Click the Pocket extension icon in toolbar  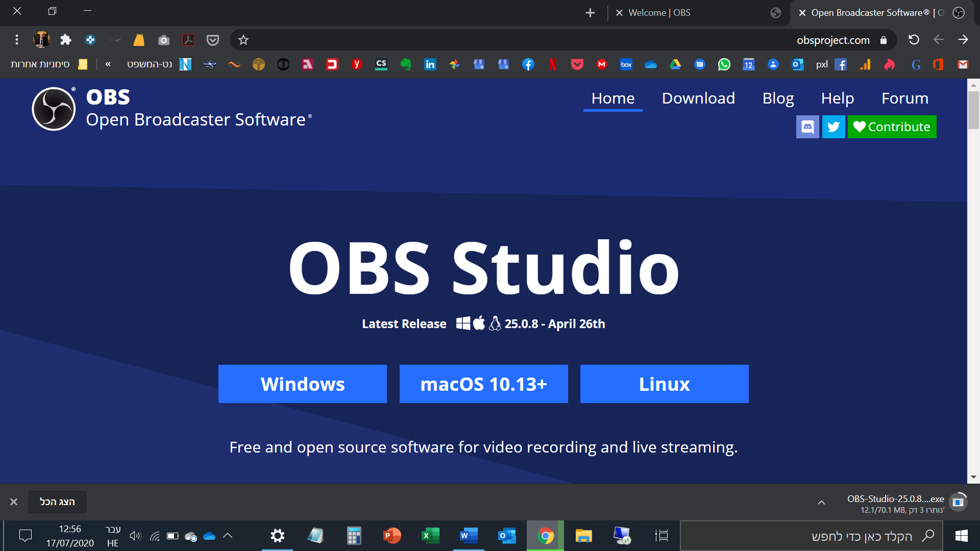[213, 40]
